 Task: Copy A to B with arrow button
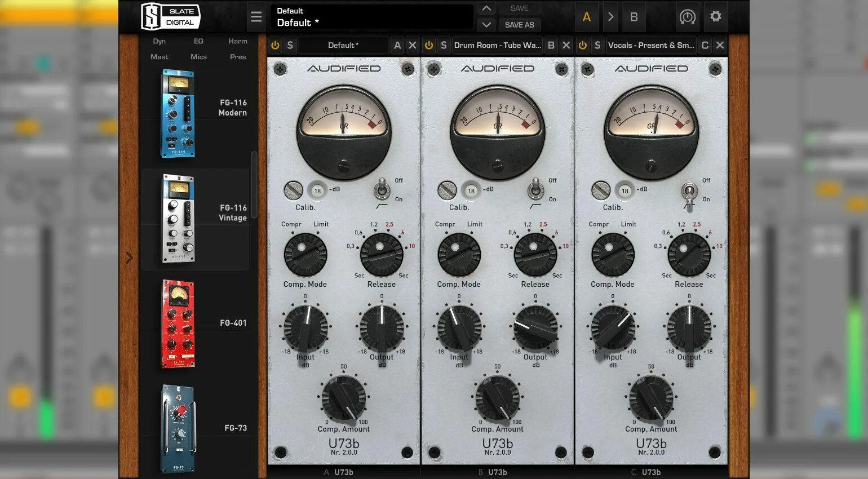pyautogui.click(x=610, y=17)
